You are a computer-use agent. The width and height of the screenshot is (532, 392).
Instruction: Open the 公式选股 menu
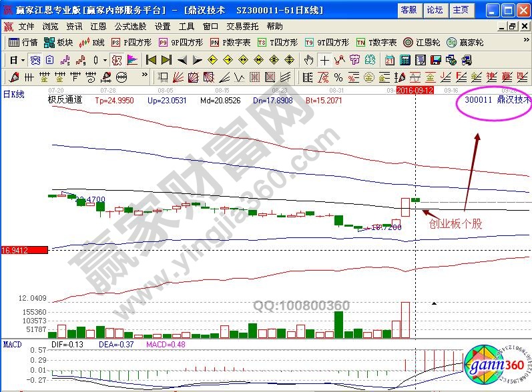(x=129, y=27)
